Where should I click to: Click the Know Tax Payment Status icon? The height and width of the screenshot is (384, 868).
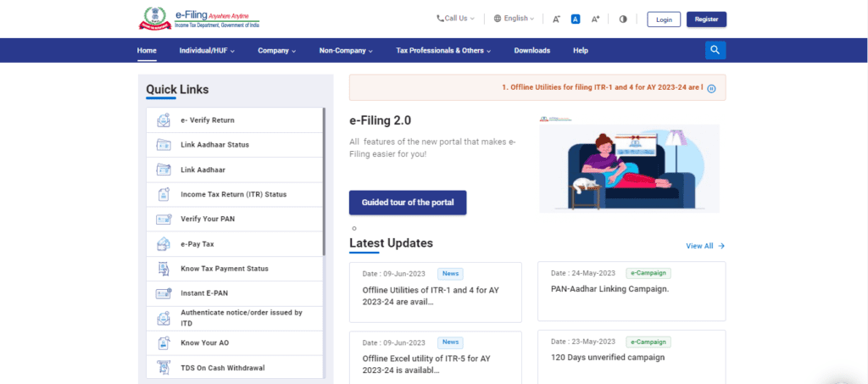point(164,269)
